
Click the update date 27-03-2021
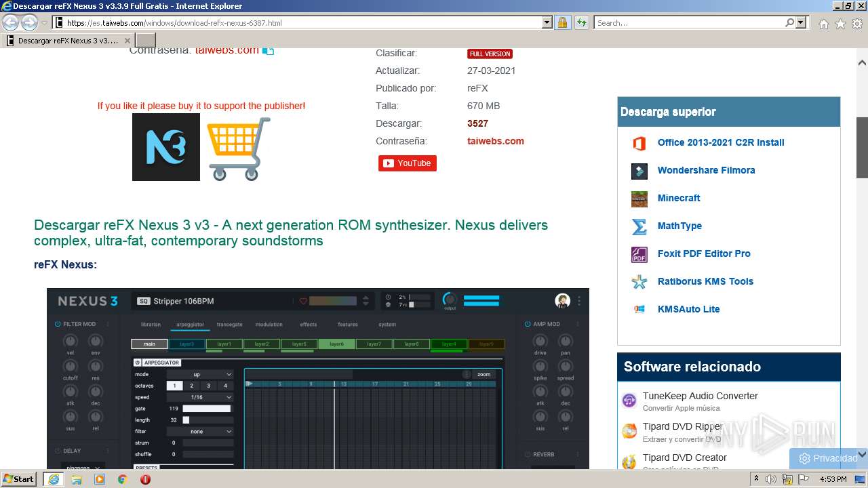click(x=491, y=70)
